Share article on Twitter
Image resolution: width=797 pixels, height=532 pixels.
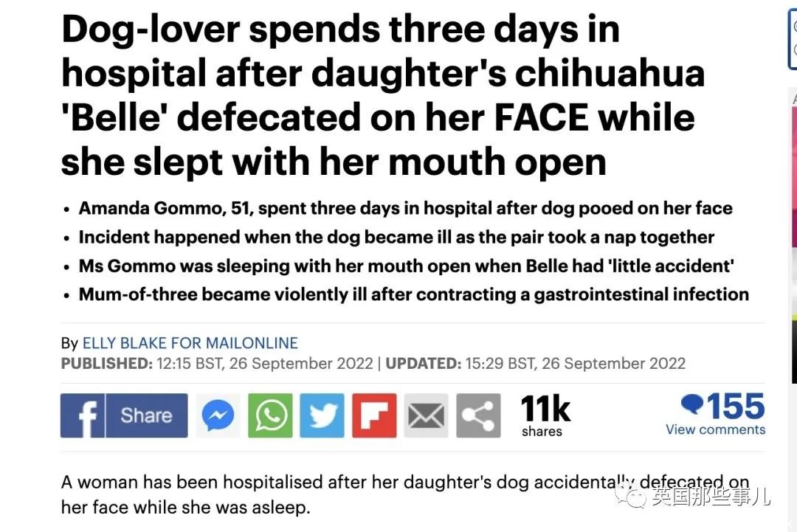pyautogui.click(x=322, y=415)
